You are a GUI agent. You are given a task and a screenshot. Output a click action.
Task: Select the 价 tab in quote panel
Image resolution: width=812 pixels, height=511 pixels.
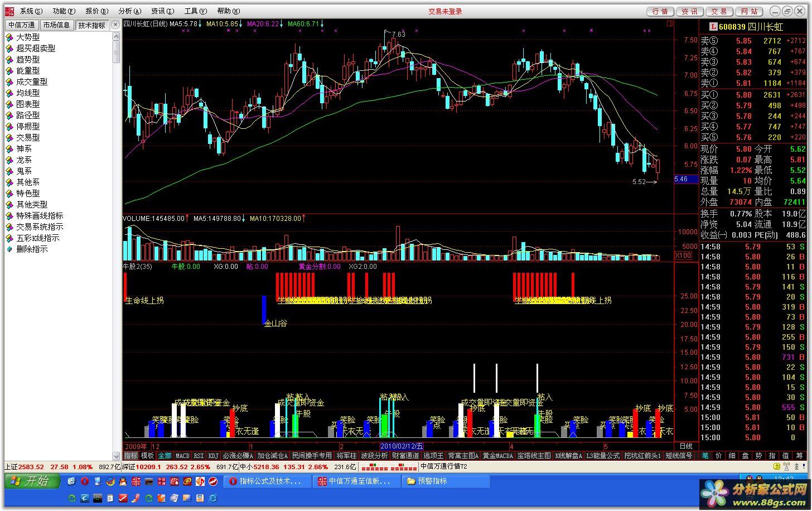[x=718, y=456]
